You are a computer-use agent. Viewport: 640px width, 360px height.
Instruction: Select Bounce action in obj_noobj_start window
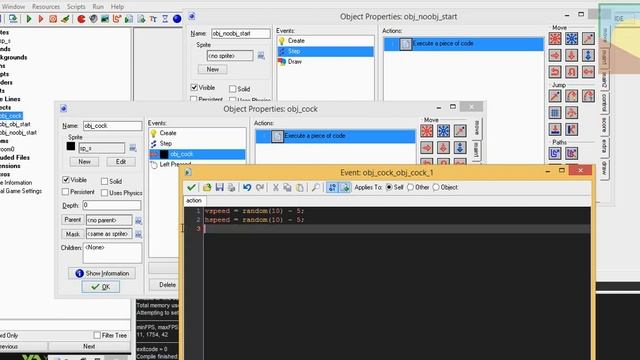[571, 129]
